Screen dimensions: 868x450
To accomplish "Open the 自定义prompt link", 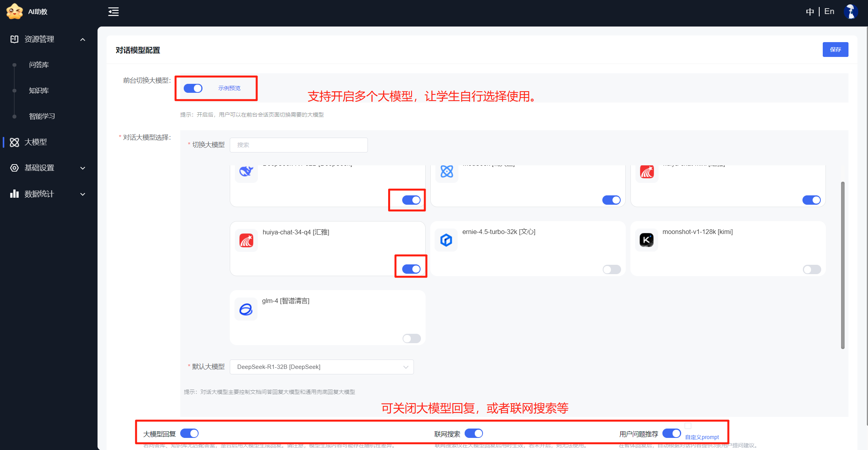I will [x=702, y=437].
